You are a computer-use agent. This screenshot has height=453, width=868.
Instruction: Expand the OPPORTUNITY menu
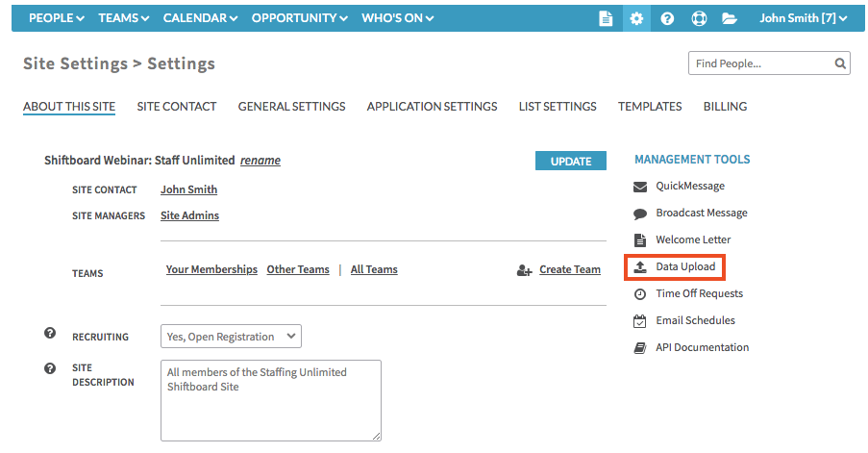[300, 18]
